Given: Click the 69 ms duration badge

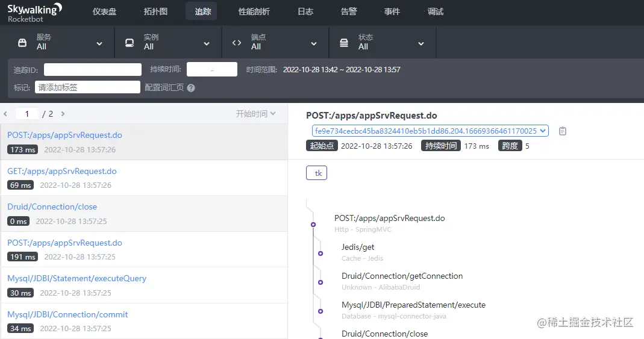Looking at the screenshot, I should coord(20,185).
